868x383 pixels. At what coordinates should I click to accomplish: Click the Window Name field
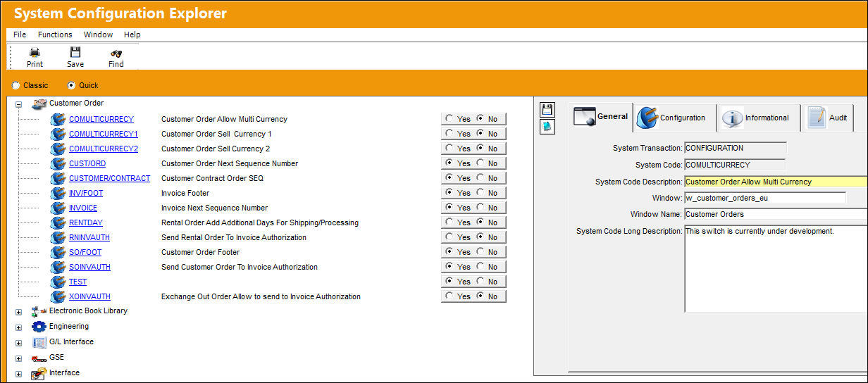pyautogui.click(x=776, y=214)
